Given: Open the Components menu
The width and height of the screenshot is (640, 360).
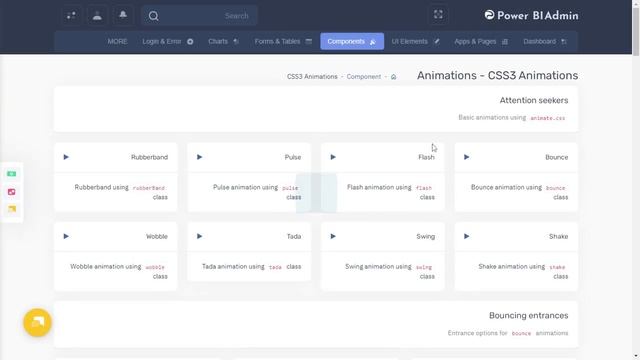Looking at the screenshot, I should tap(352, 41).
